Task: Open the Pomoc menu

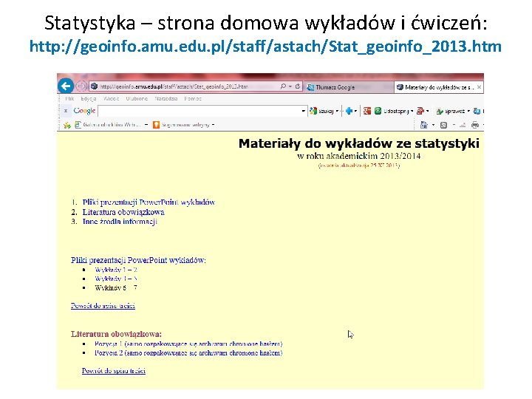Action: tap(193, 98)
